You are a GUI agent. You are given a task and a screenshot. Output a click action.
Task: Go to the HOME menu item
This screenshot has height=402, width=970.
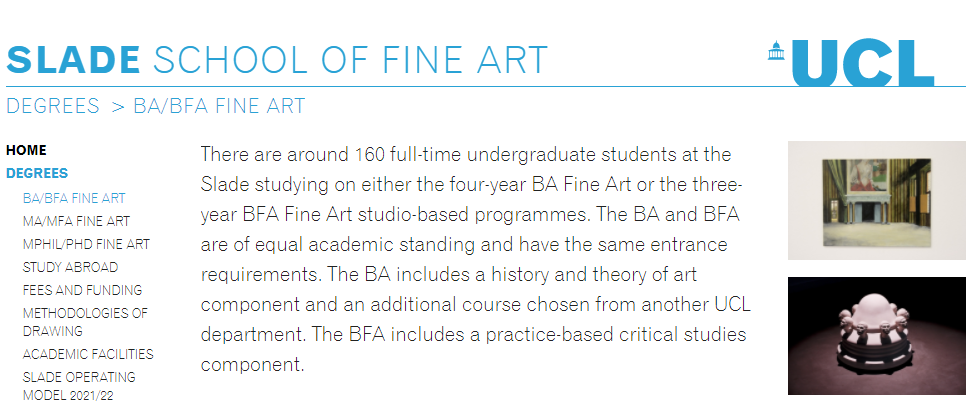point(26,150)
